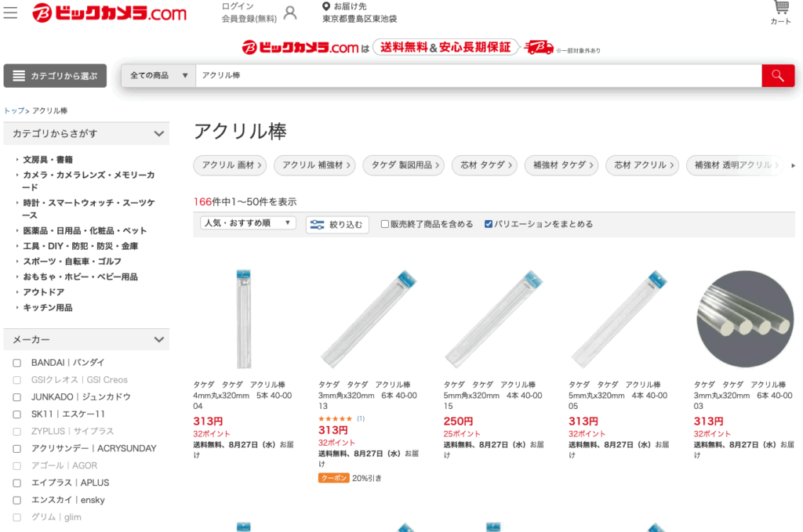Click the 5mm角x320mm 4本 40-0015 product title
This screenshot has width=803, height=532.
493,396
